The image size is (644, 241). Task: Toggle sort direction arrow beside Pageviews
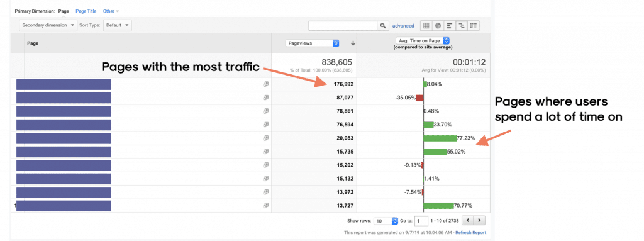click(353, 43)
